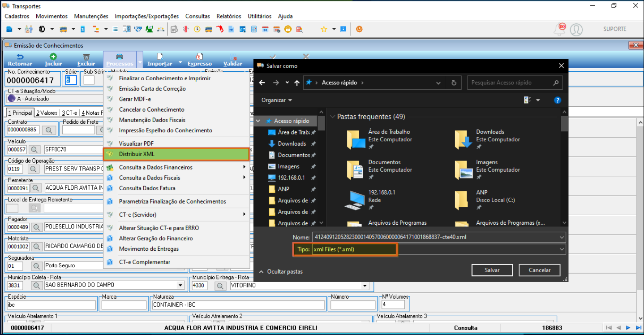Click the calendar 30 toolbar icon

click(x=265, y=29)
